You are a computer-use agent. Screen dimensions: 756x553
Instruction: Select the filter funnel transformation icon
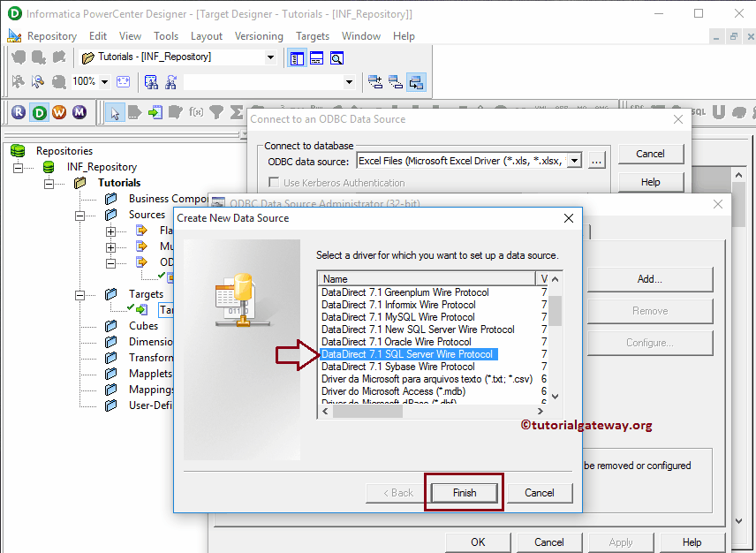pos(215,112)
